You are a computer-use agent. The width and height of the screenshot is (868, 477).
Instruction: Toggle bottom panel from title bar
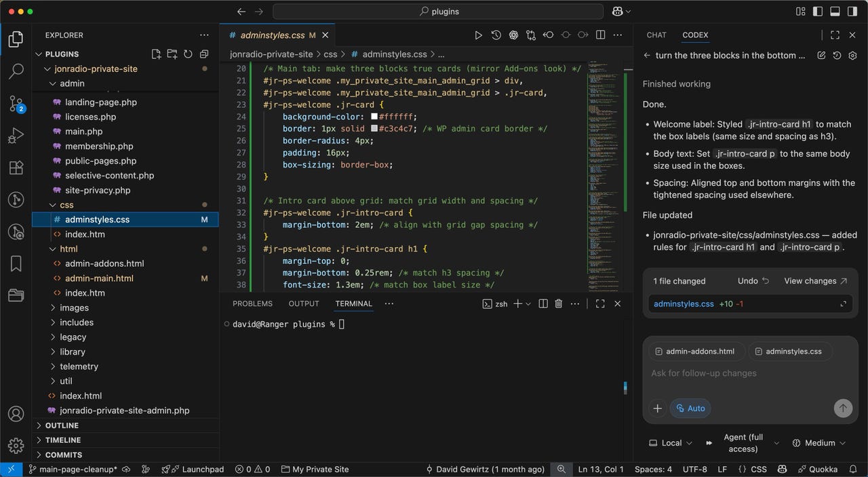[835, 12]
